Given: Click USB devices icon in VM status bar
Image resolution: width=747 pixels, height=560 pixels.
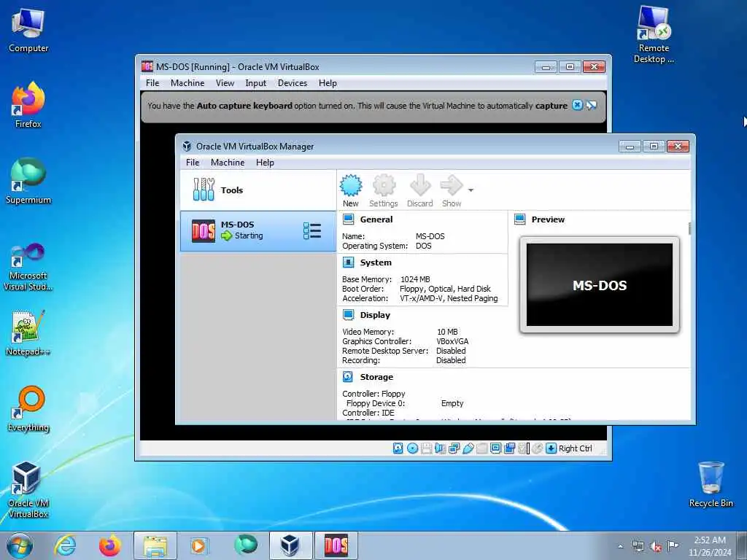Looking at the screenshot, I should coord(468,448).
